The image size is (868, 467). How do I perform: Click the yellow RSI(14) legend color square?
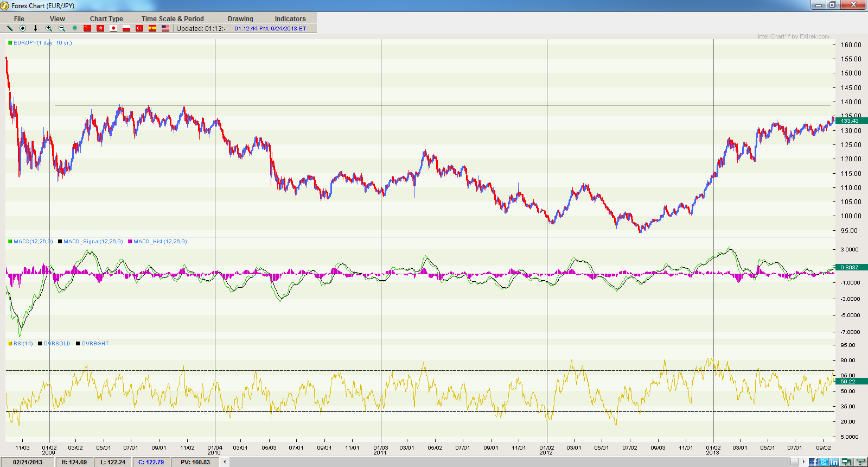pyautogui.click(x=10, y=344)
